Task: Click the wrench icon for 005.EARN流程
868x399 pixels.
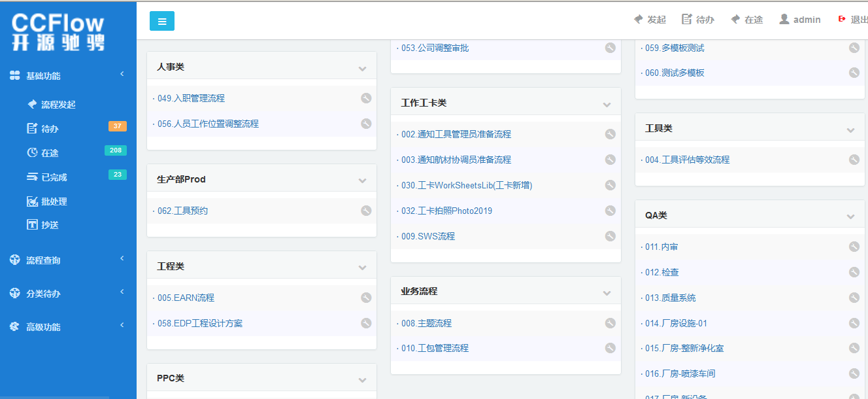Action: (366, 298)
